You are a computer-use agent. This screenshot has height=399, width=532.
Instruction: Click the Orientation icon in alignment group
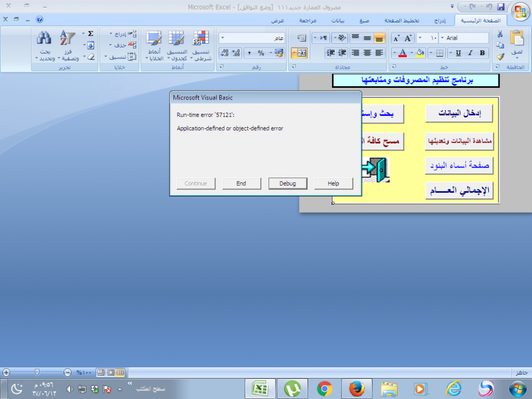pyautogui.click(x=342, y=38)
